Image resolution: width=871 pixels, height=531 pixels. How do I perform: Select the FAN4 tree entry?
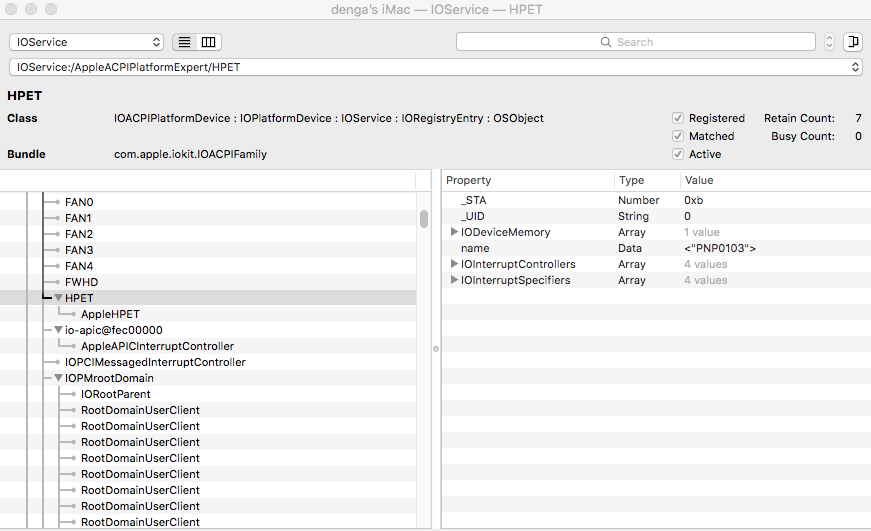click(x=79, y=266)
